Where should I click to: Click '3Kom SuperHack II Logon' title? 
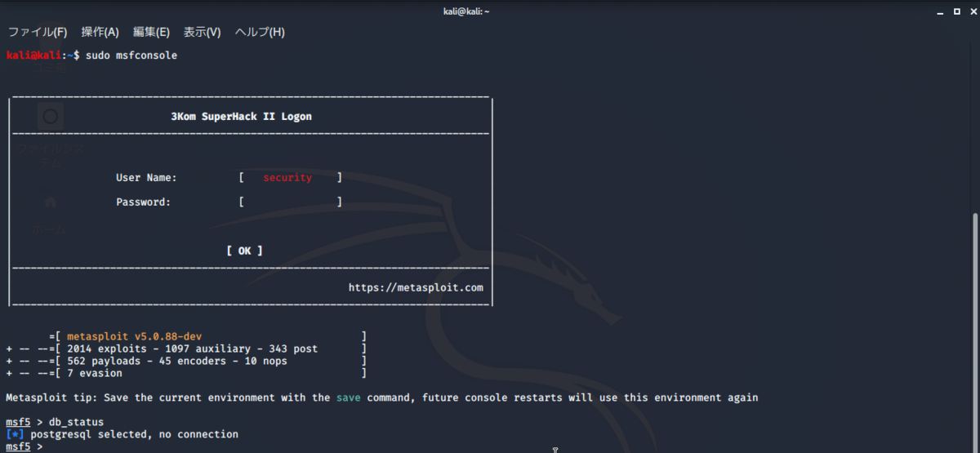coord(241,117)
